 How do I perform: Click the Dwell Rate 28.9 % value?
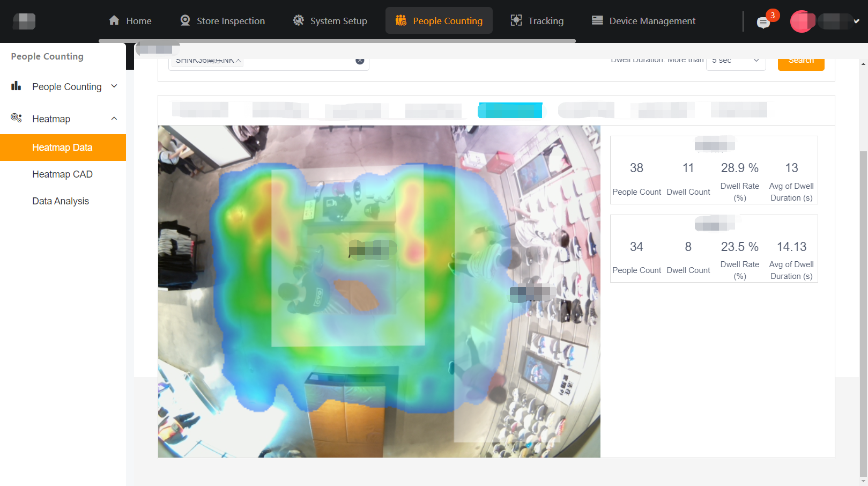coord(740,168)
